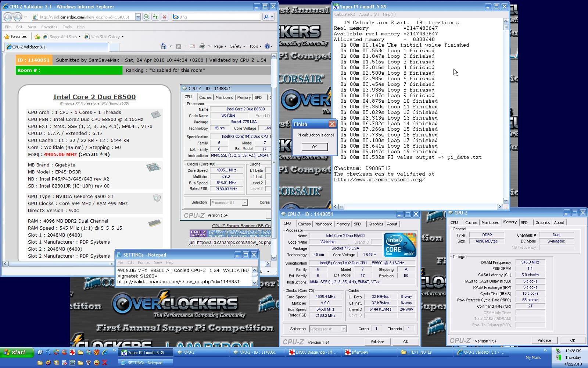
Task: Open About...(A) menu in Super PI
Action: click(x=369, y=14)
